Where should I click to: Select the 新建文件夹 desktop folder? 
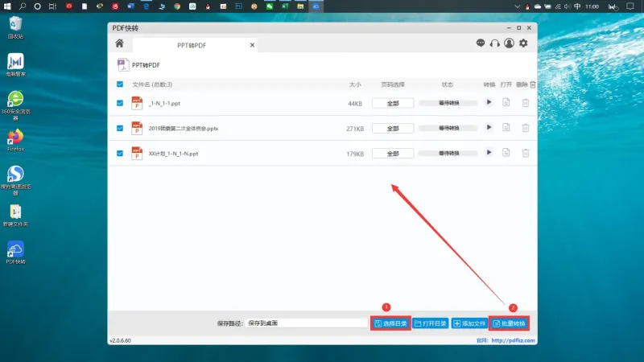pyautogui.click(x=15, y=216)
